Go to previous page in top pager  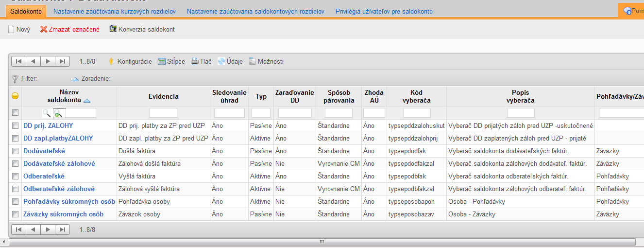coord(33,61)
